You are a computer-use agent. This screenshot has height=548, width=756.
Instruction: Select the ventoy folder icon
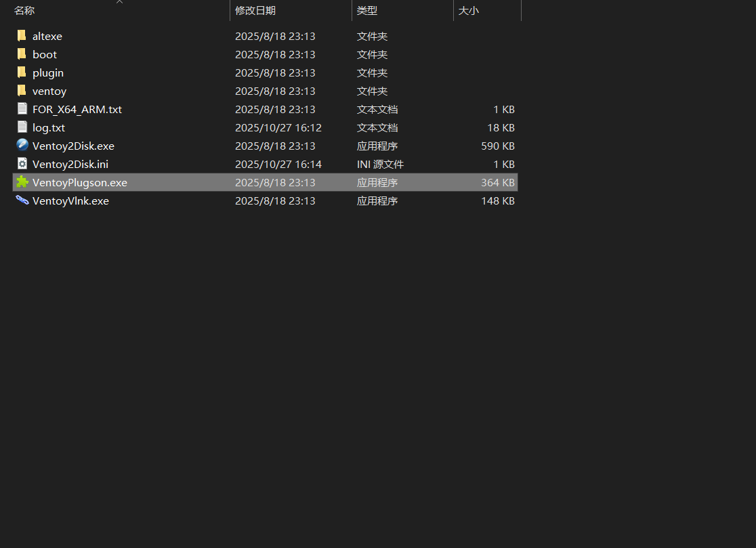point(22,91)
